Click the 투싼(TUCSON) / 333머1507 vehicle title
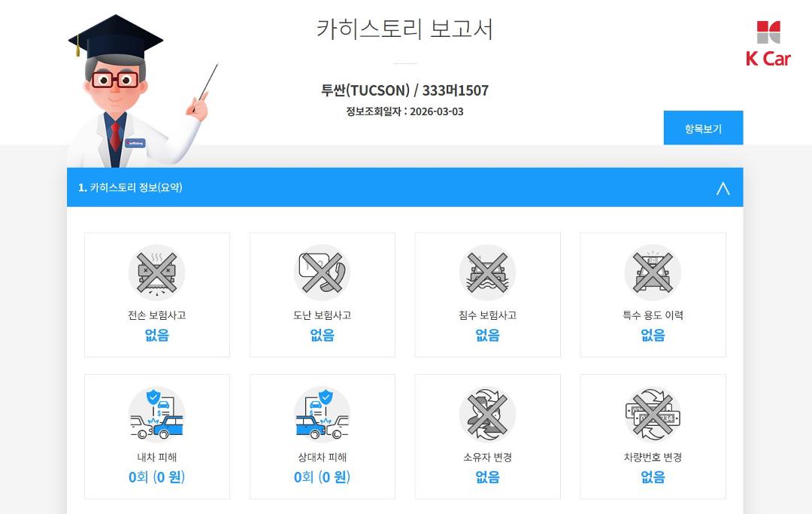Image resolution: width=812 pixels, height=514 pixels. 404,90
